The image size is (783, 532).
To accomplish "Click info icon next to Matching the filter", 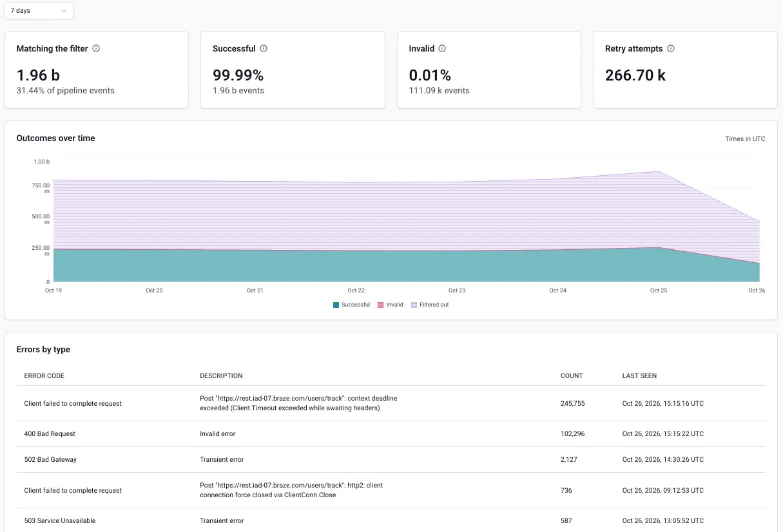I will pyautogui.click(x=96, y=48).
